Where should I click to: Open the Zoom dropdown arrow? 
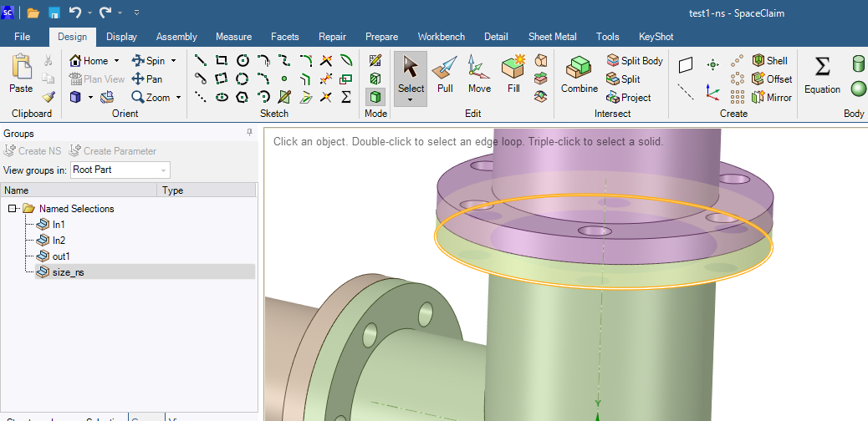pos(178,98)
